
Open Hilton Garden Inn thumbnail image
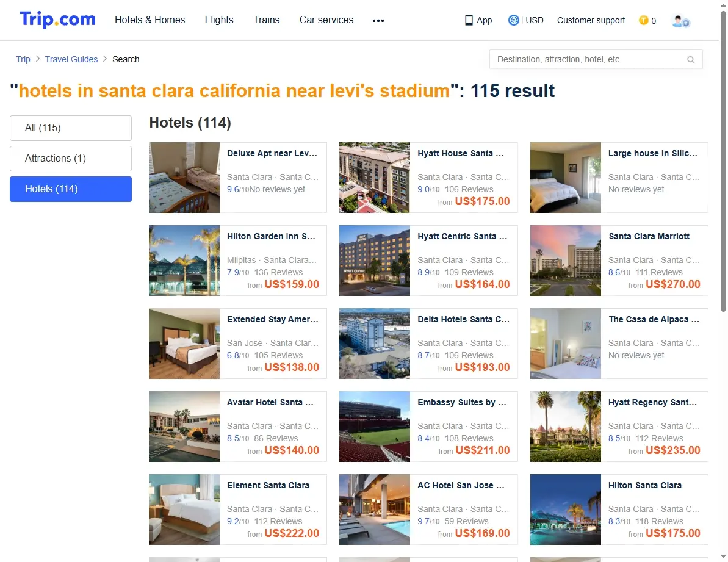tap(184, 261)
